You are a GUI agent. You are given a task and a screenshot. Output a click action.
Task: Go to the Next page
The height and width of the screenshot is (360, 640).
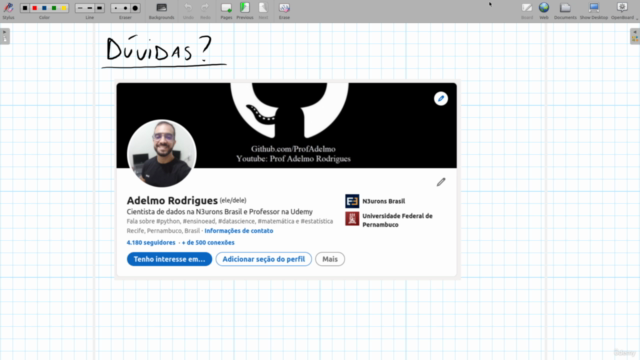[263, 10]
